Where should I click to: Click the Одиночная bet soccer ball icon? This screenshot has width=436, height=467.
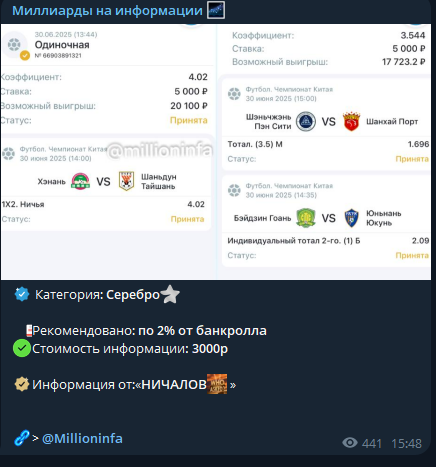(x=14, y=44)
